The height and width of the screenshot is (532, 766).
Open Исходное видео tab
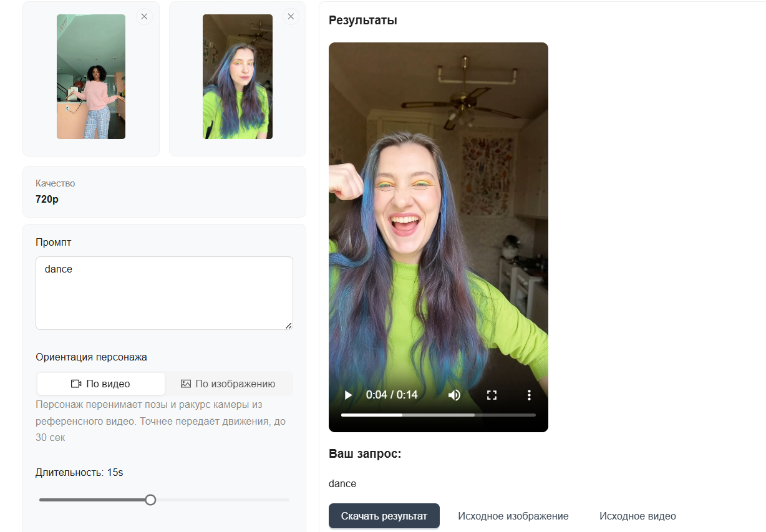638,516
